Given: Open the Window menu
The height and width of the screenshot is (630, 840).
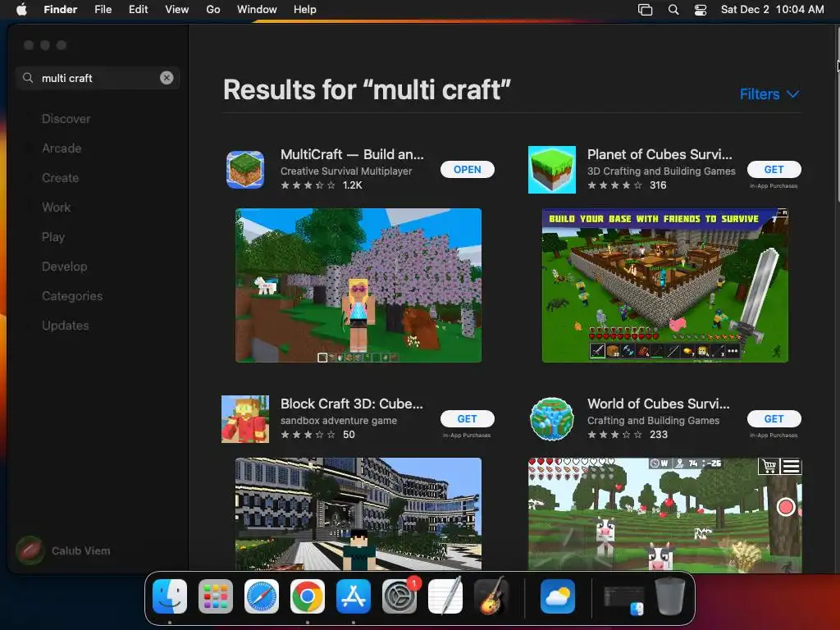Looking at the screenshot, I should [257, 10].
